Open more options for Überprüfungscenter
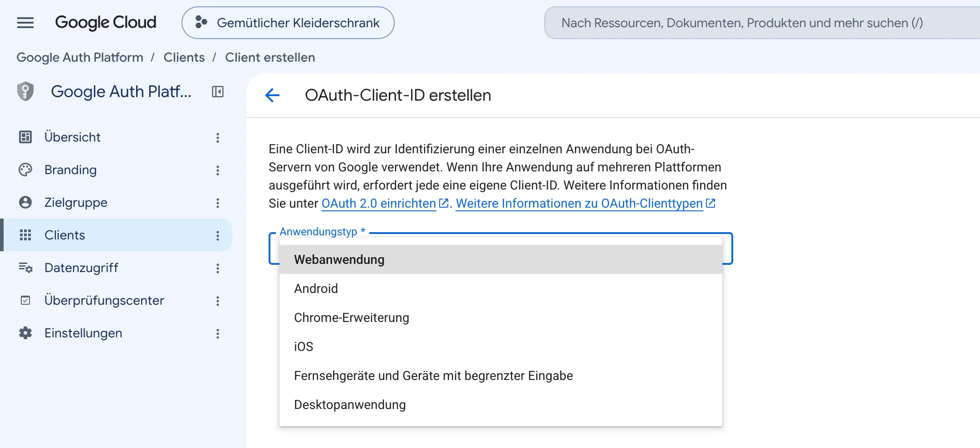This screenshot has height=448, width=980. coord(218,301)
